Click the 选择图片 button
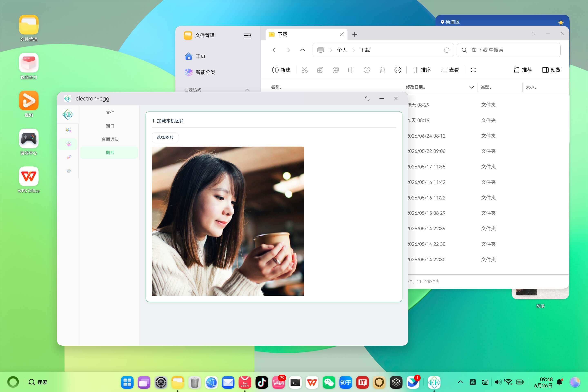 coord(165,137)
